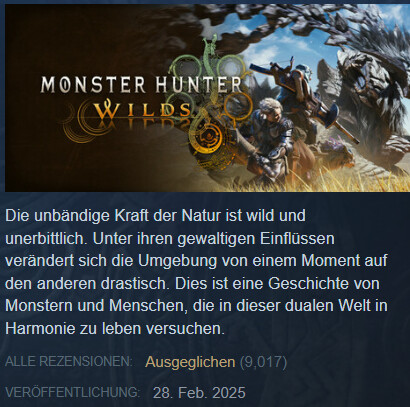410x407 pixels.
Task: Click the "Ausgeglichen" review summary link
Action: [x=190, y=362]
